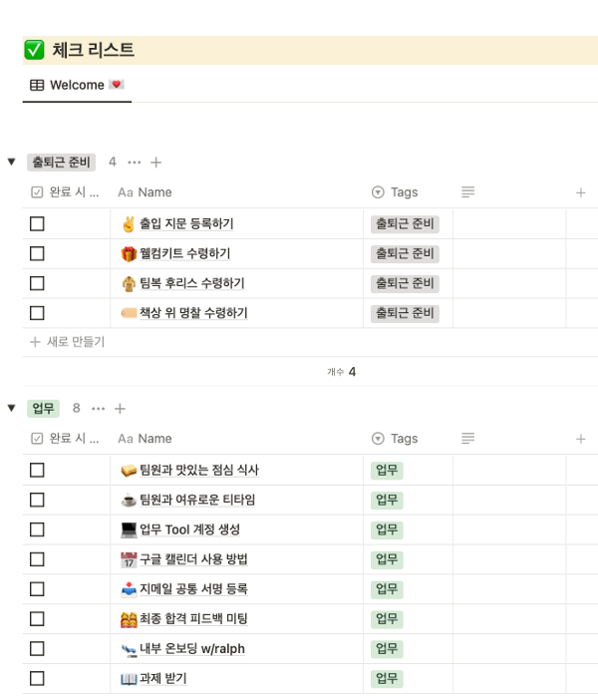
Task: Click the plus icon beside 출퇴근 준비 group
Action: [155, 163]
